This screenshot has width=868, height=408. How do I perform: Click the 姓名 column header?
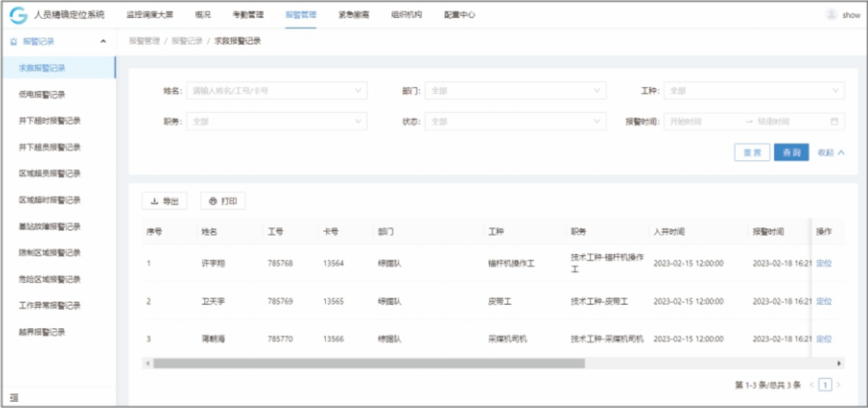(209, 232)
